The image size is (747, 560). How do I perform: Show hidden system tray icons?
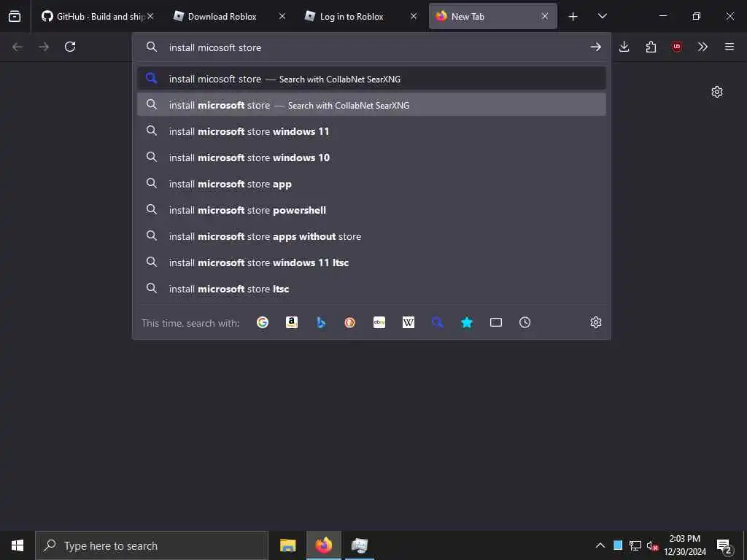[600, 545]
